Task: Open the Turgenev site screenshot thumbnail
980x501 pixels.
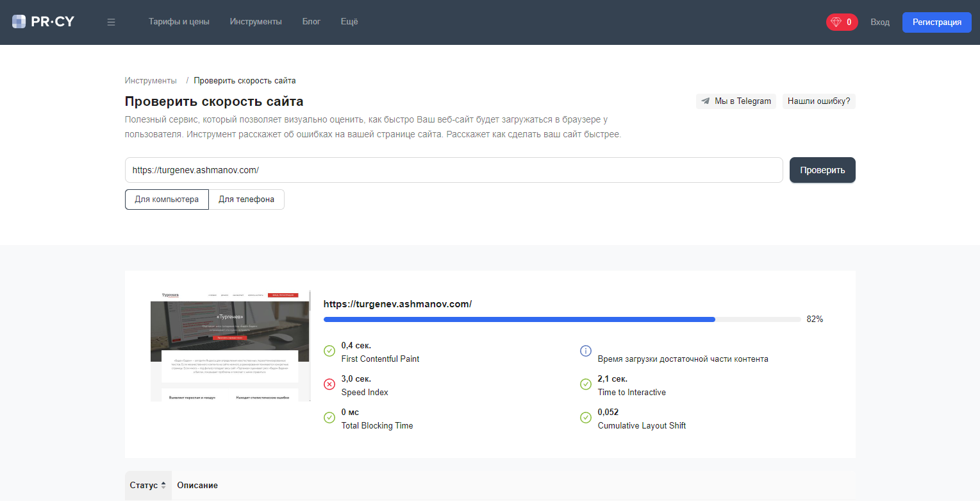Action: point(231,346)
